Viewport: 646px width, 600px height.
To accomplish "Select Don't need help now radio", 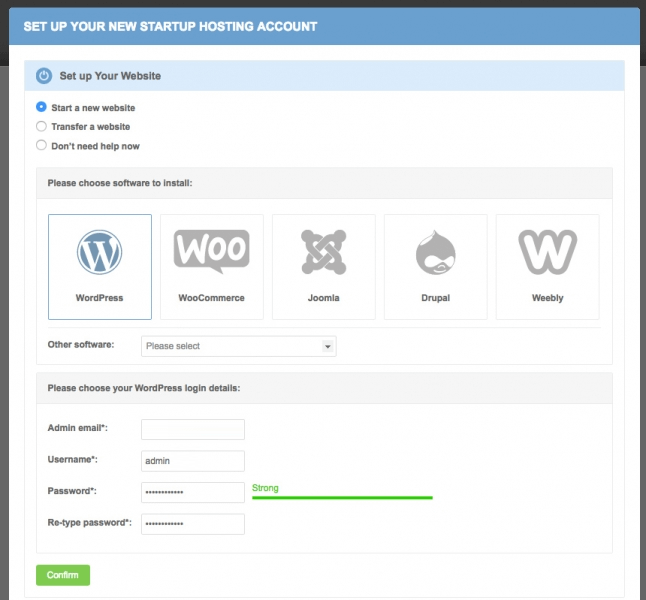I will [x=41, y=145].
